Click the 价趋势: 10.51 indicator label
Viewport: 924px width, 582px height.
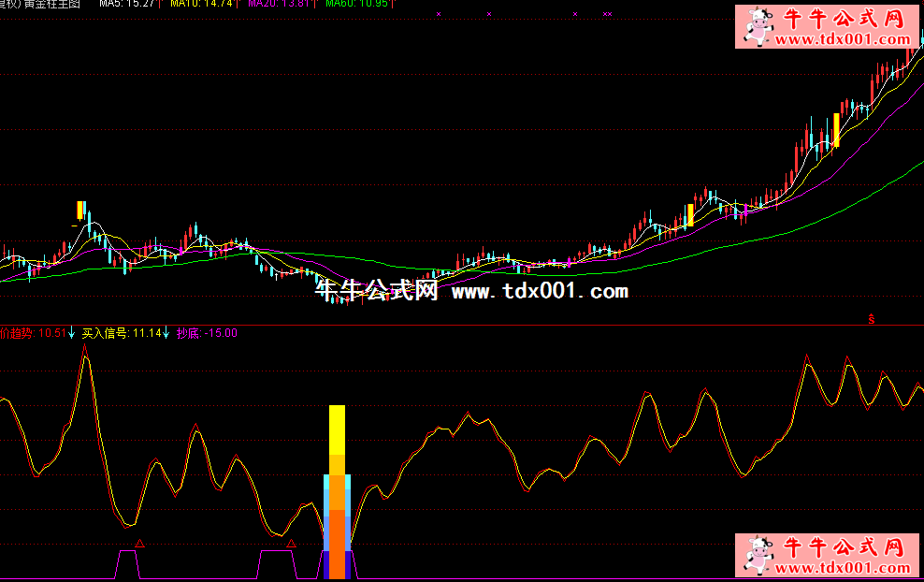33,333
